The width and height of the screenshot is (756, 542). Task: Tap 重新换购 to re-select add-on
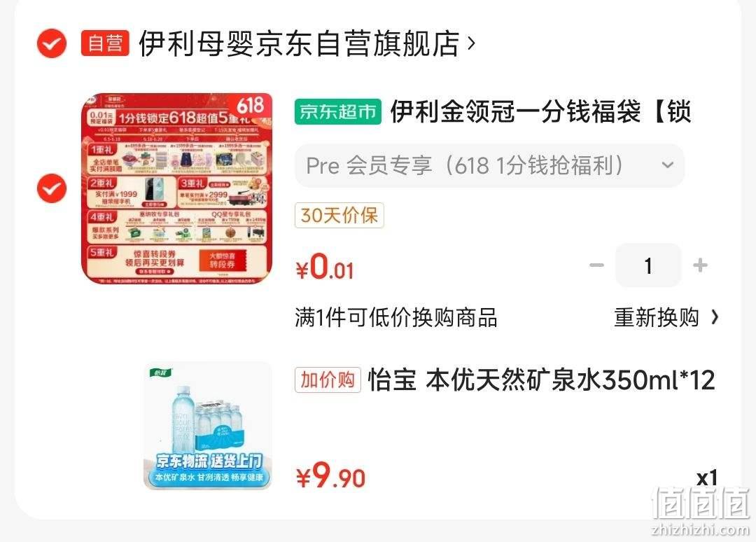(656, 318)
